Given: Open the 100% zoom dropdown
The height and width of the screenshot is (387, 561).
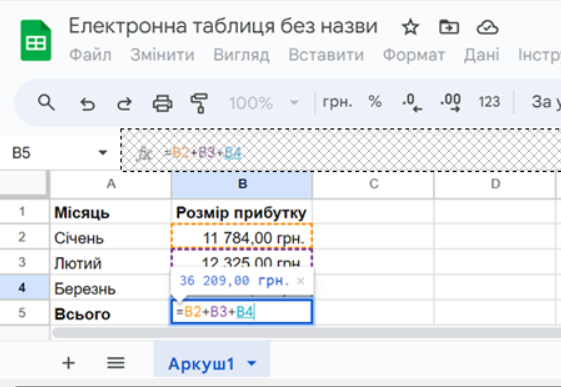Looking at the screenshot, I should (x=264, y=103).
